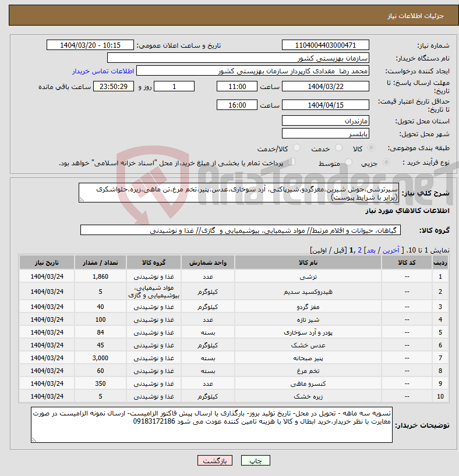Click the کد کالا column header
Screen dimensions: 459x476
pos(407,262)
